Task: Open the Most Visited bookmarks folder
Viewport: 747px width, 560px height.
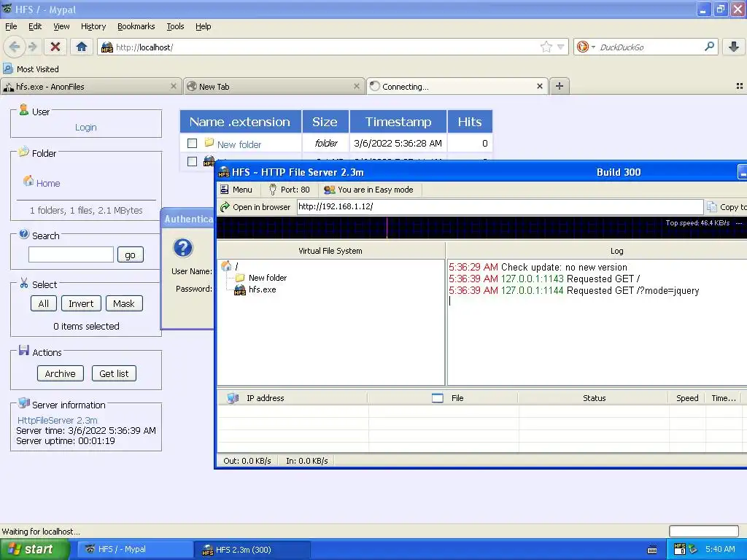Action: pos(31,69)
